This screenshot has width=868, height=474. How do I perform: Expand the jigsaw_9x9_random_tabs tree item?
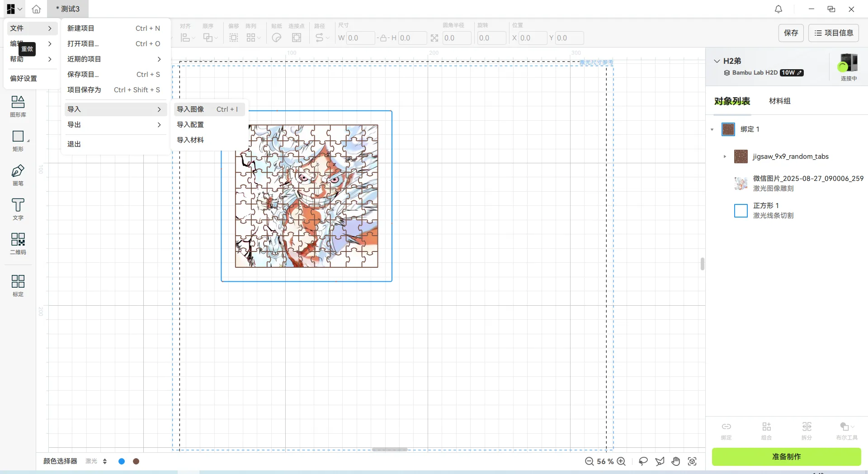coord(724,156)
